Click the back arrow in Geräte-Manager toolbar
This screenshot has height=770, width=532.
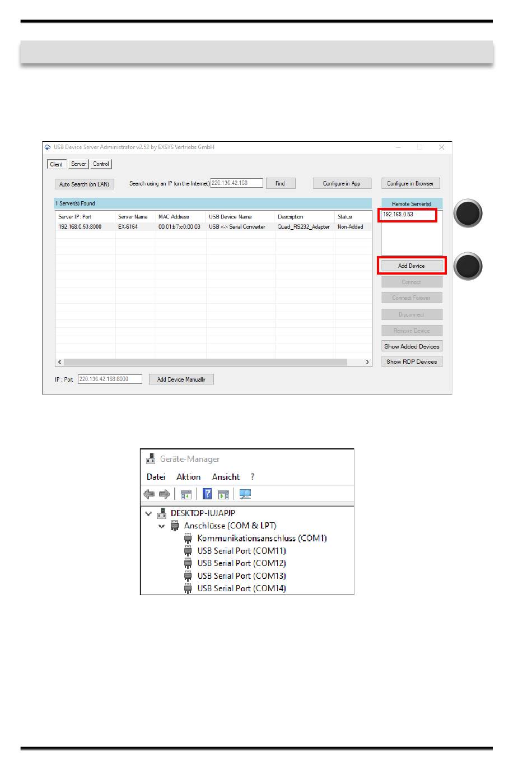point(149,494)
